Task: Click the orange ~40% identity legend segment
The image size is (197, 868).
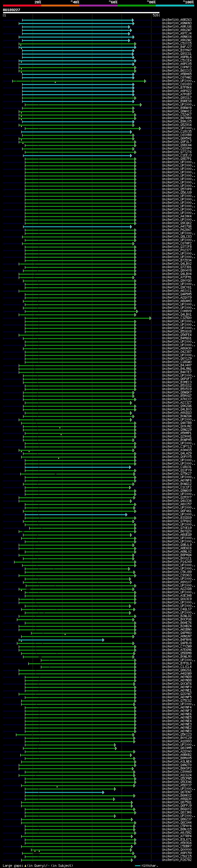Action: coord(60,6)
